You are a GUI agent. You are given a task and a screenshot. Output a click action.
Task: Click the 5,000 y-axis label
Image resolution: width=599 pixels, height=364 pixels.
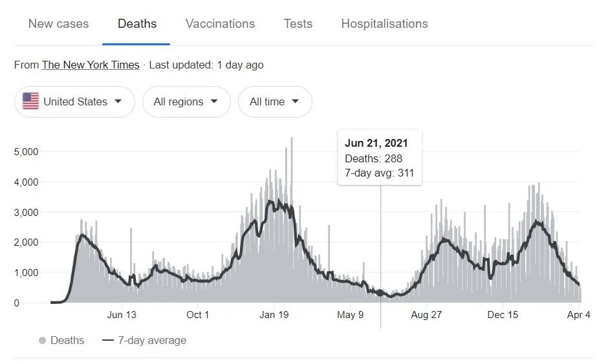point(26,152)
